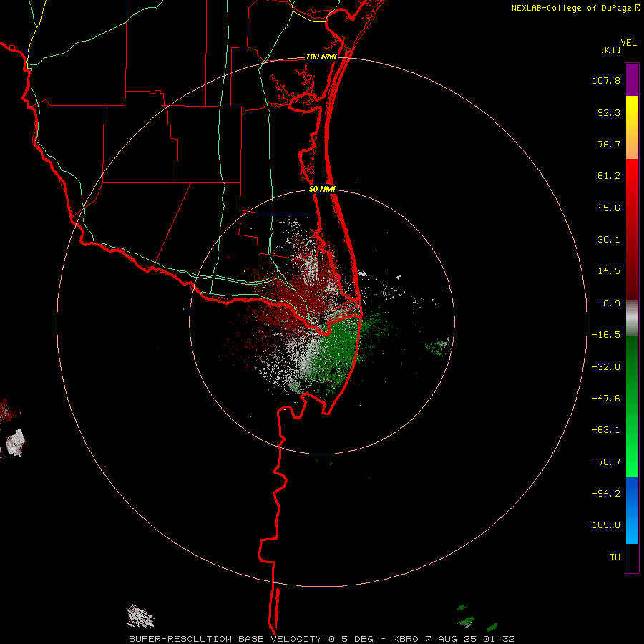Pick the red segment of velocity color bar
This screenshot has width=644, height=644.
(632, 229)
